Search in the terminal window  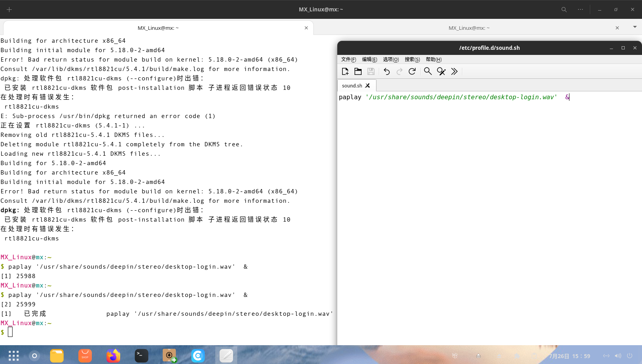coord(564,9)
